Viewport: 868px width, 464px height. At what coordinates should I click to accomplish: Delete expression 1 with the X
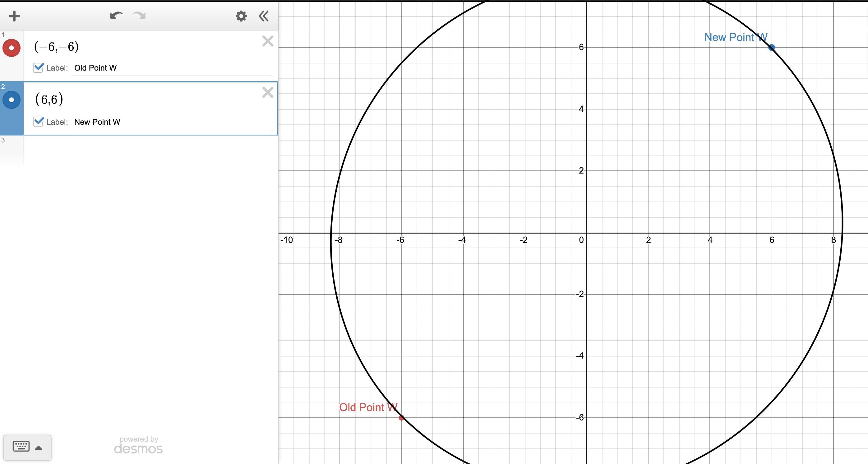click(268, 41)
